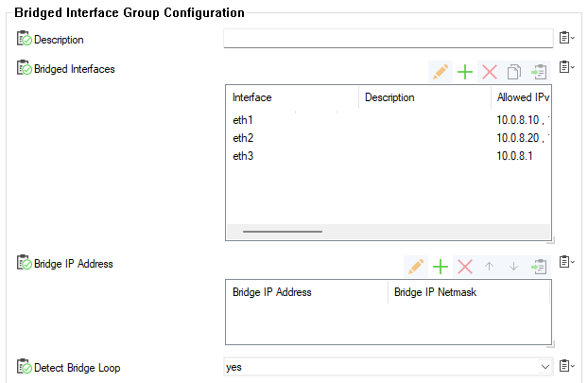Move Bridge IP Address entry up

click(x=490, y=267)
